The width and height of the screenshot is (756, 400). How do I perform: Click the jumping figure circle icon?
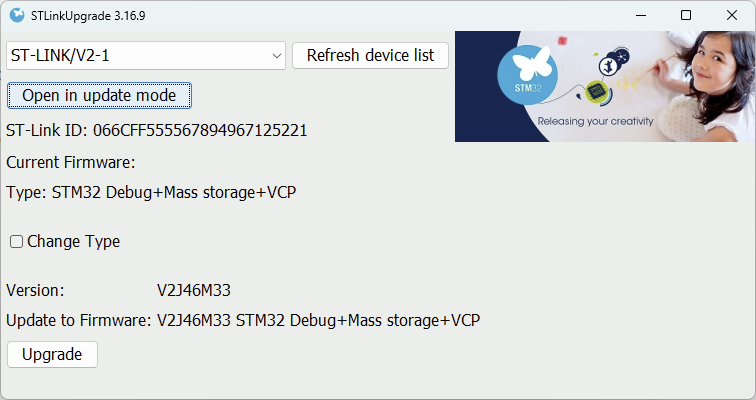pos(606,67)
